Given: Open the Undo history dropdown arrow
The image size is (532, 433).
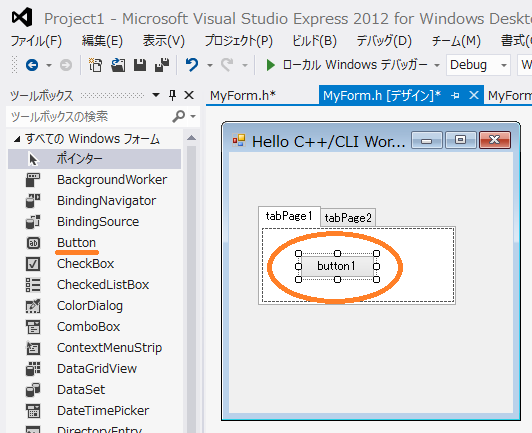Looking at the screenshot, I should 210,65.
